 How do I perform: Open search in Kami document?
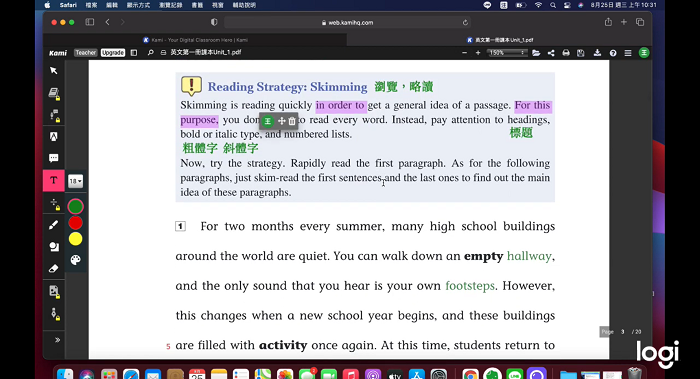(x=150, y=53)
